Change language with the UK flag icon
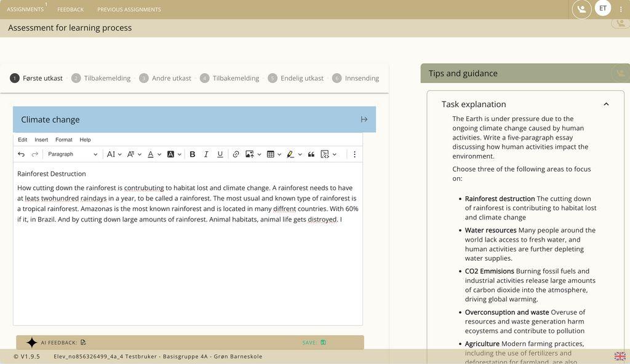The width and height of the screenshot is (630, 364). 620,356
